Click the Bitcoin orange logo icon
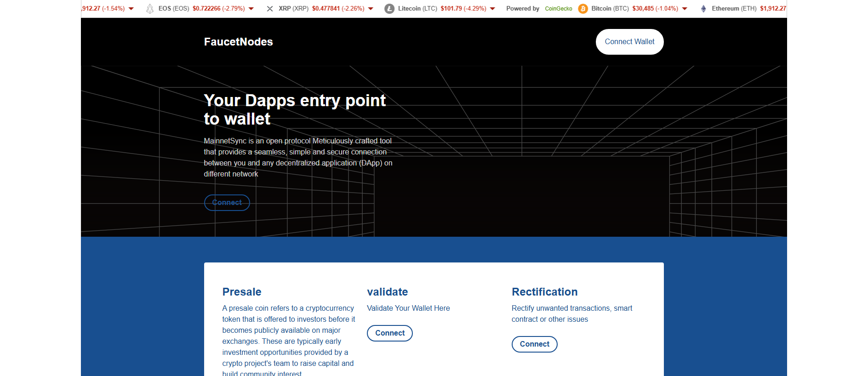 [x=583, y=9]
